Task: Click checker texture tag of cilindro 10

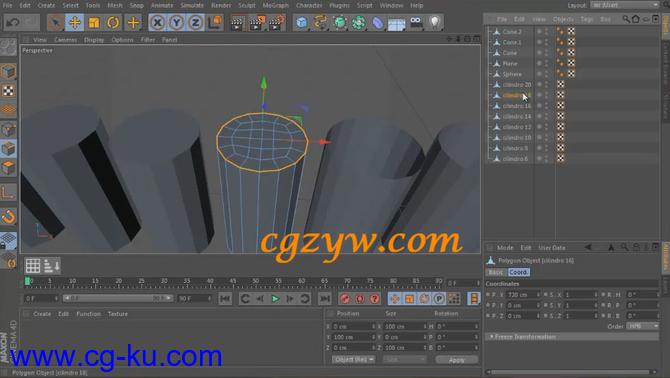Action: [561, 138]
